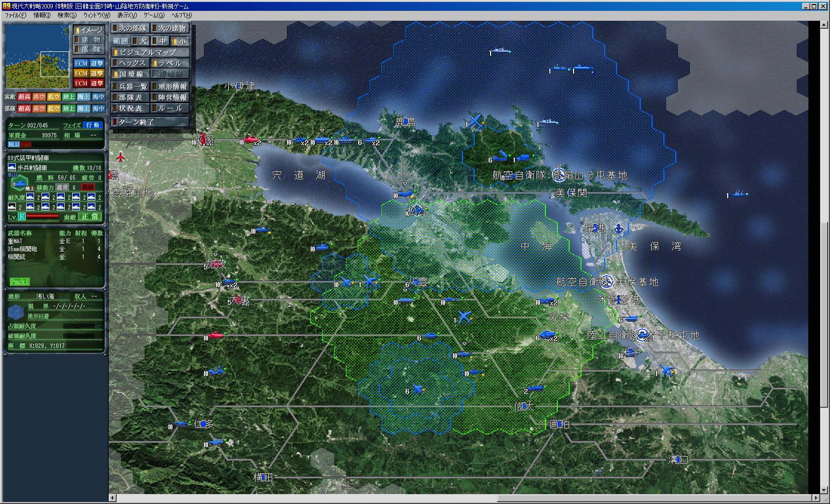The image size is (830, 504).
Task: Open the 状況表 status table
Action: [x=130, y=108]
